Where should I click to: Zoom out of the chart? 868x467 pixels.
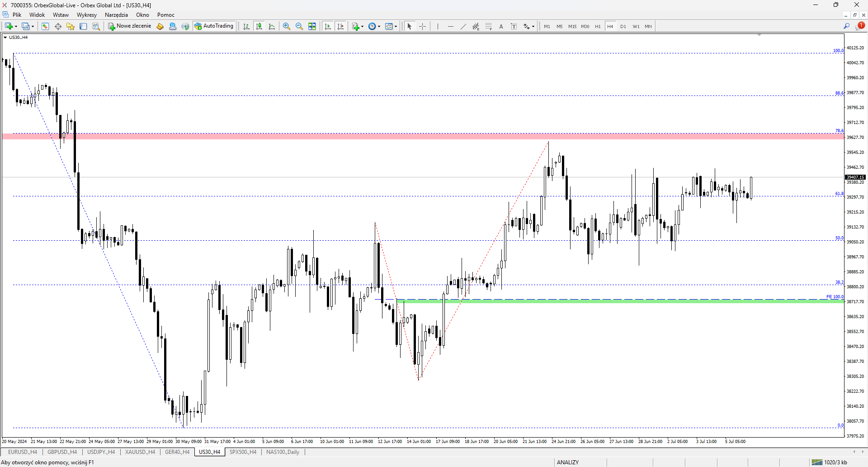tap(299, 26)
